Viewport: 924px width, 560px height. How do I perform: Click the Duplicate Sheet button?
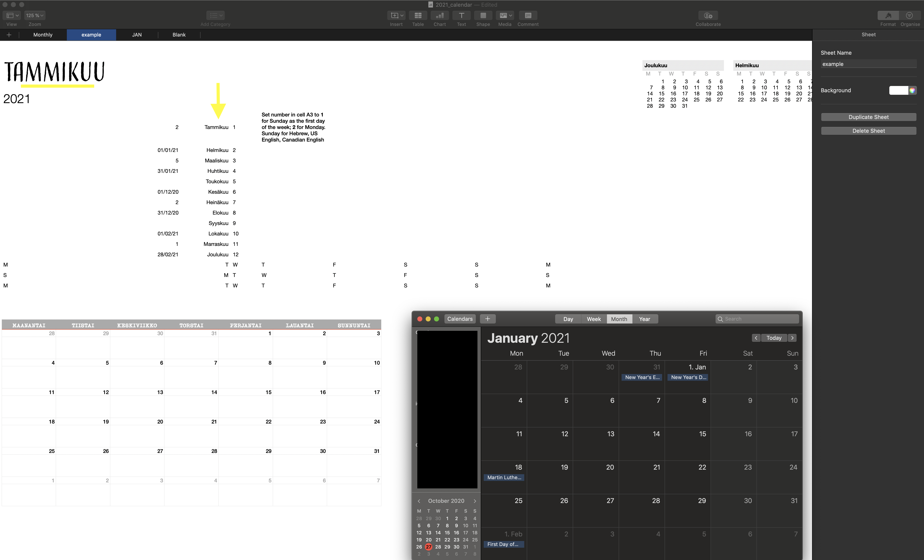pyautogui.click(x=868, y=117)
